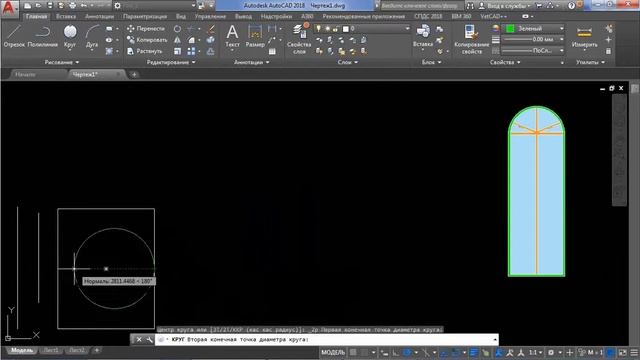Click the erase icon in editing panel

coord(211,29)
